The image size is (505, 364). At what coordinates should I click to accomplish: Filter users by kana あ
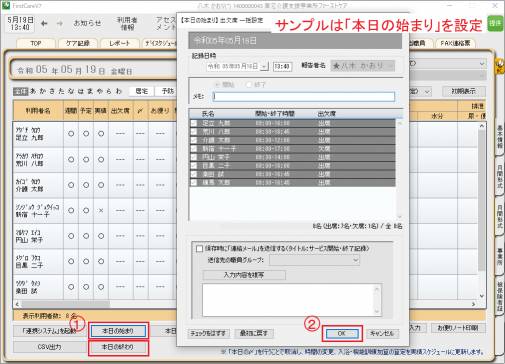[33, 91]
